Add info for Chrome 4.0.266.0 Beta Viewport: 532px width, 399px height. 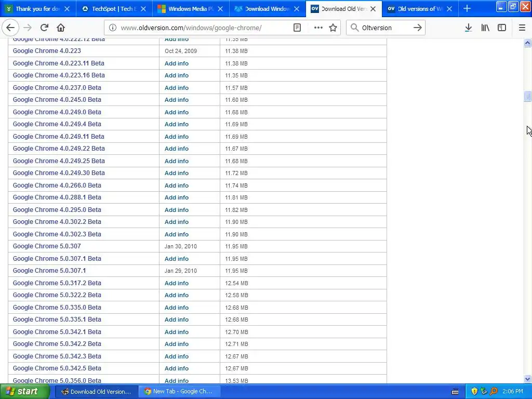tap(177, 185)
